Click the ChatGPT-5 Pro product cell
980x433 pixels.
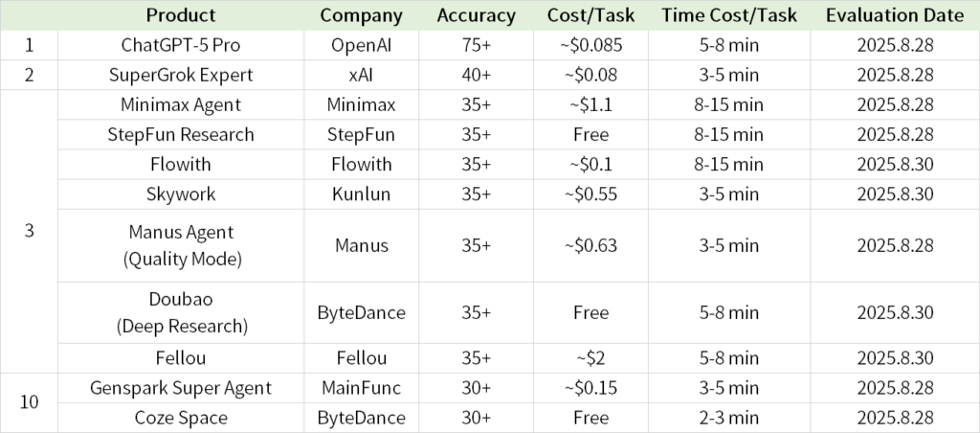(181, 45)
